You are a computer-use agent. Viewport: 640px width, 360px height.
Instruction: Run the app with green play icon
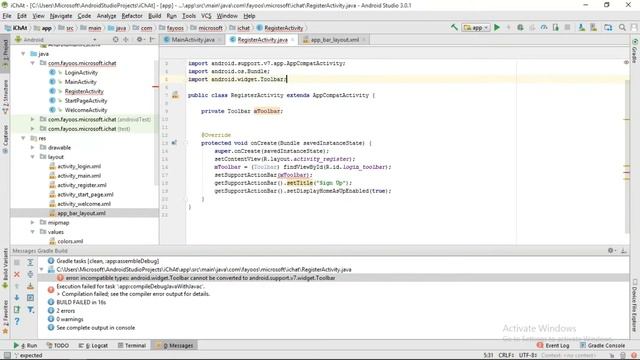click(497, 27)
